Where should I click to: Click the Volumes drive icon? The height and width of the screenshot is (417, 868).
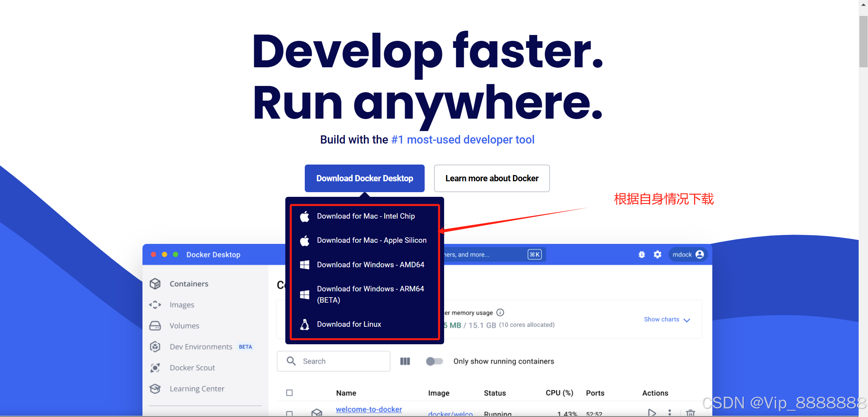click(155, 326)
